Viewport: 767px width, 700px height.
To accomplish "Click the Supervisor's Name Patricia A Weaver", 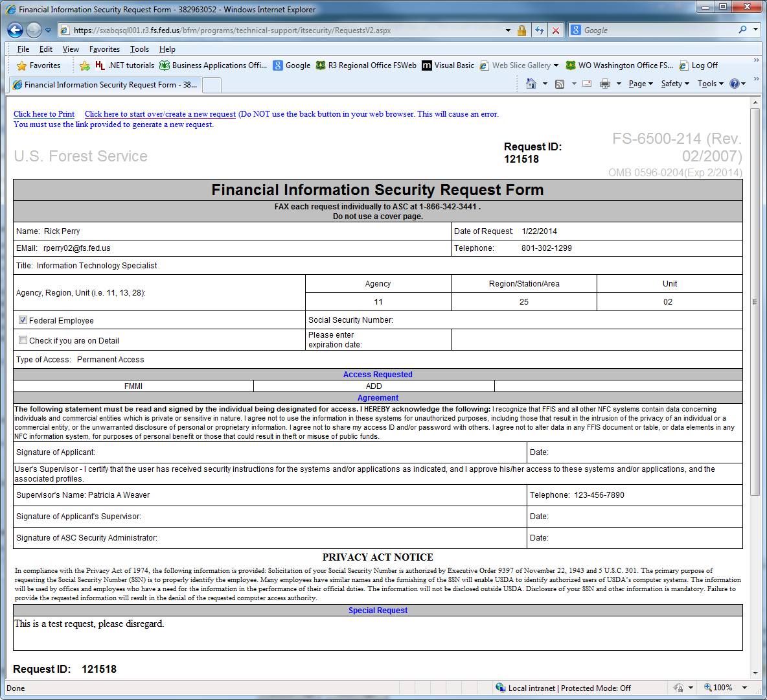I will point(83,495).
